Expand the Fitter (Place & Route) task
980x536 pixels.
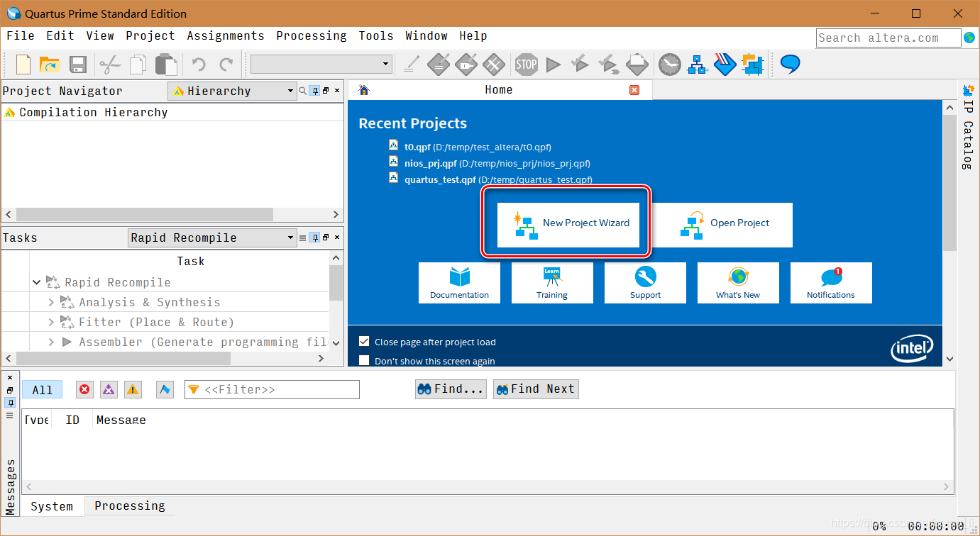(x=51, y=322)
